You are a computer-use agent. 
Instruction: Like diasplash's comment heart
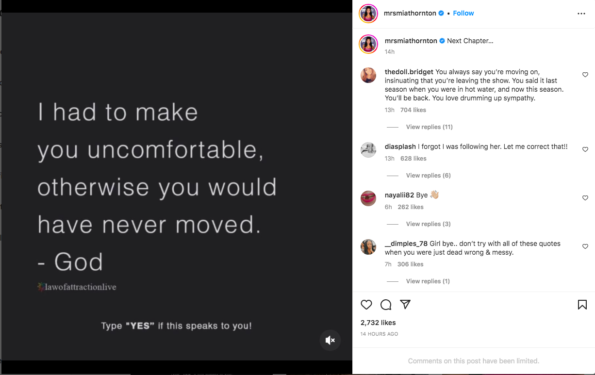(x=585, y=150)
